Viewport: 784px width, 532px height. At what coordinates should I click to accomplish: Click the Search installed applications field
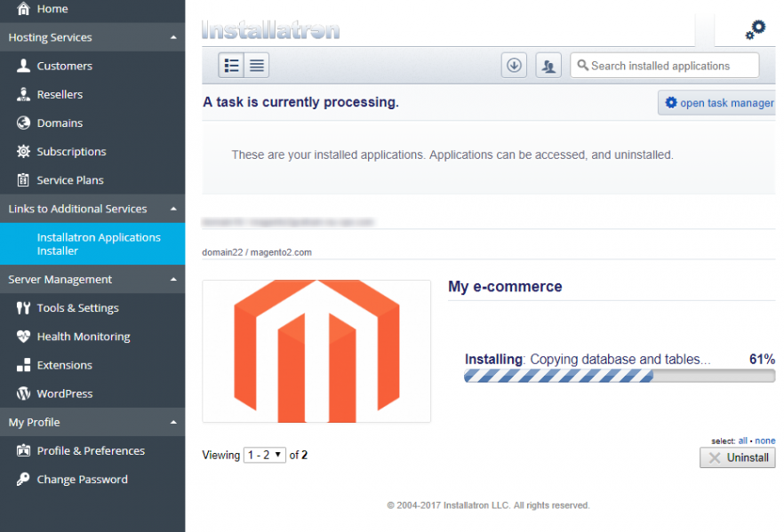click(665, 66)
